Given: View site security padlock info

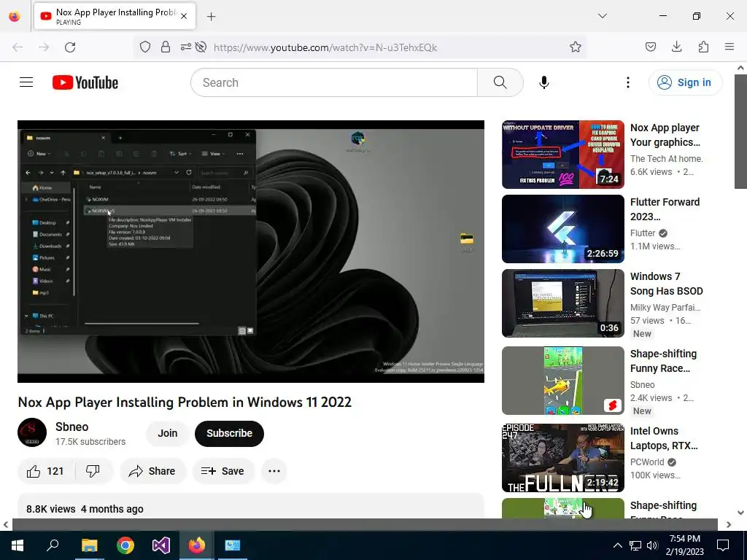Looking at the screenshot, I should (x=166, y=47).
